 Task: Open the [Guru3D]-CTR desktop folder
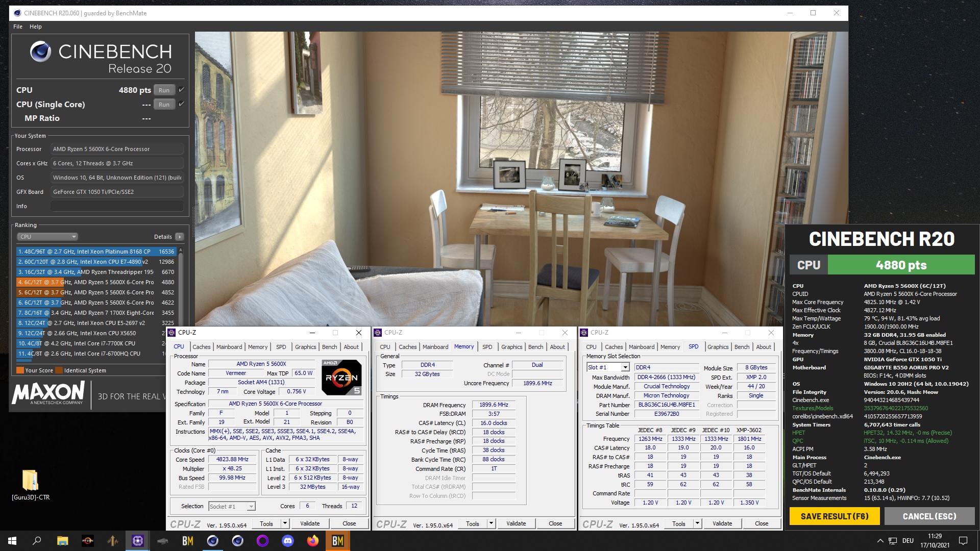31,485
